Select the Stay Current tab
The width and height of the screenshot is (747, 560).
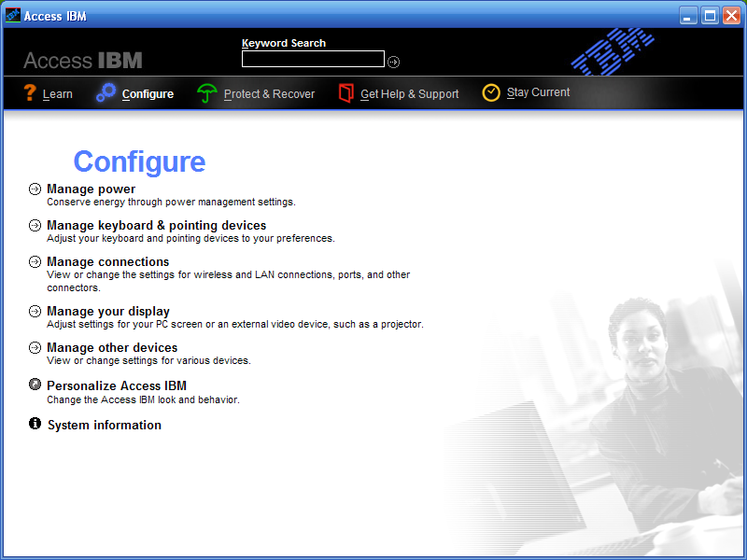tap(538, 92)
